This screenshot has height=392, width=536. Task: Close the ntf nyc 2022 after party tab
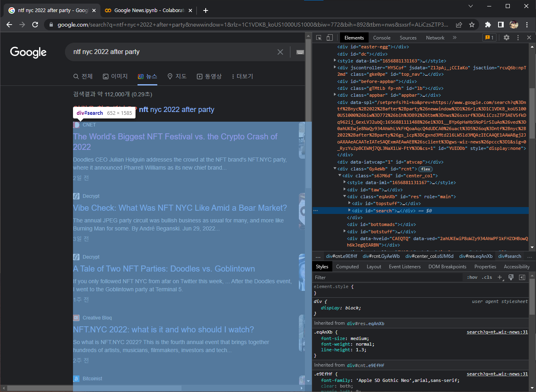(94, 10)
